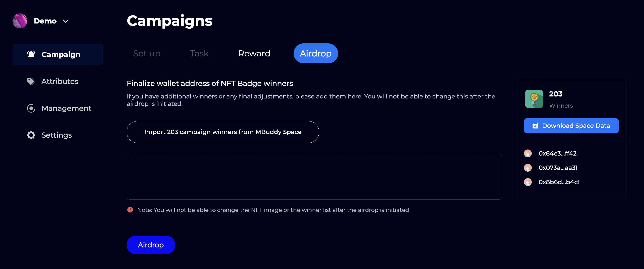Viewport: 644px width, 269px height.
Task: Click the Management circle icon
Action: [31, 108]
